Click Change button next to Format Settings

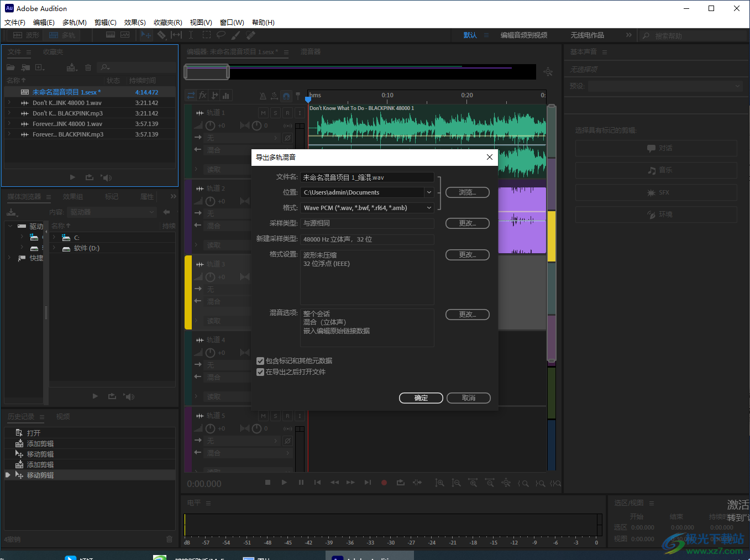click(468, 255)
